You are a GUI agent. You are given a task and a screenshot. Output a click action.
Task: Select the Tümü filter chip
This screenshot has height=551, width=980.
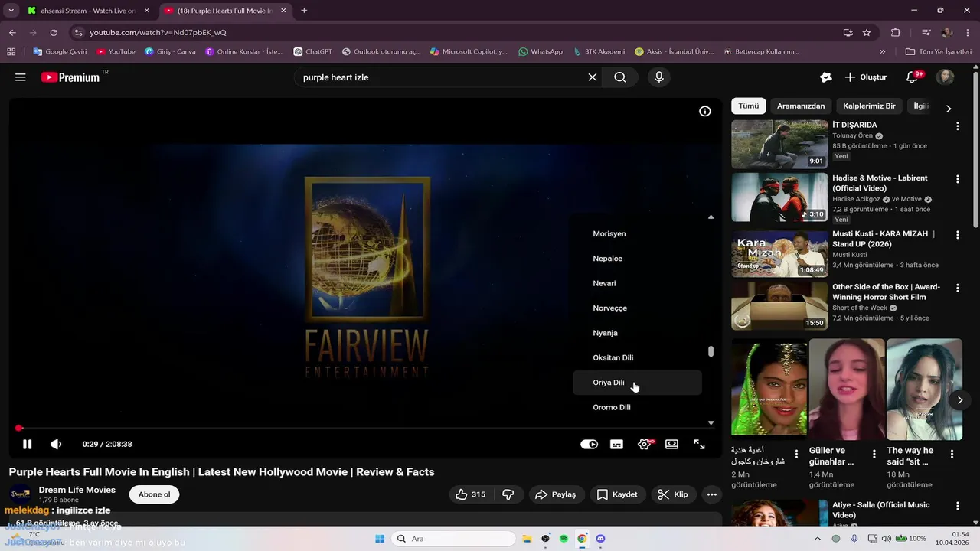click(x=748, y=106)
